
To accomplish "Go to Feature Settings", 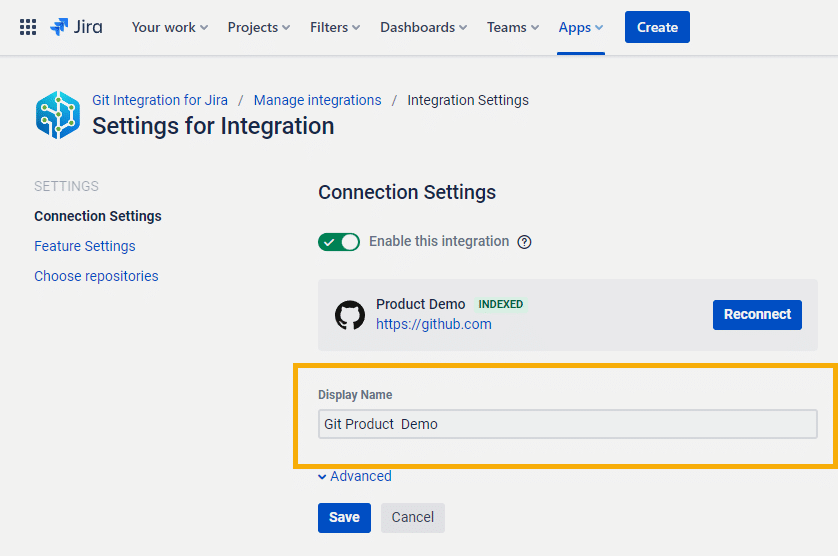I will (x=85, y=246).
